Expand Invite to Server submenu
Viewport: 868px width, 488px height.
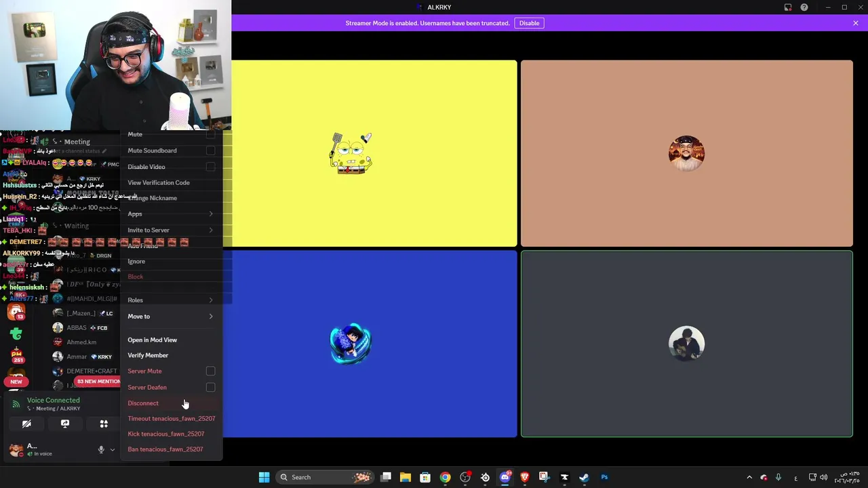click(172, 230)
